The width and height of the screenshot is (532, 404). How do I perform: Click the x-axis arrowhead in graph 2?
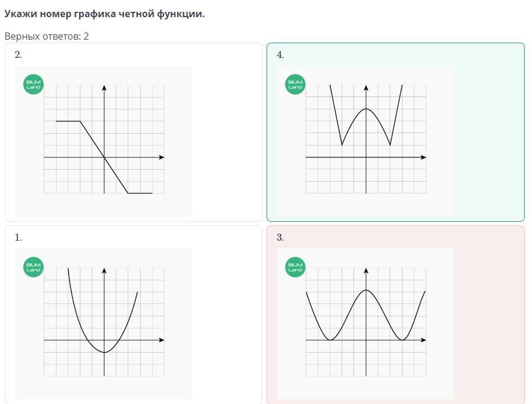pos(161,157)
